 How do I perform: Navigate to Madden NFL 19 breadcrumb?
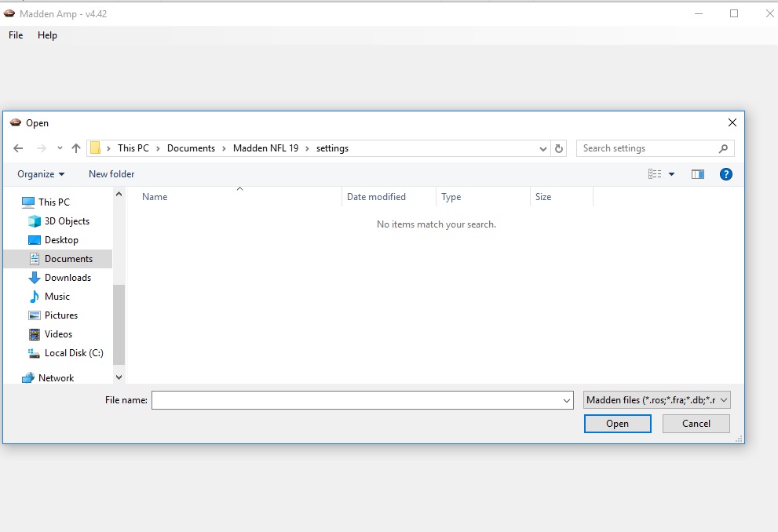[x=266, y=148]
